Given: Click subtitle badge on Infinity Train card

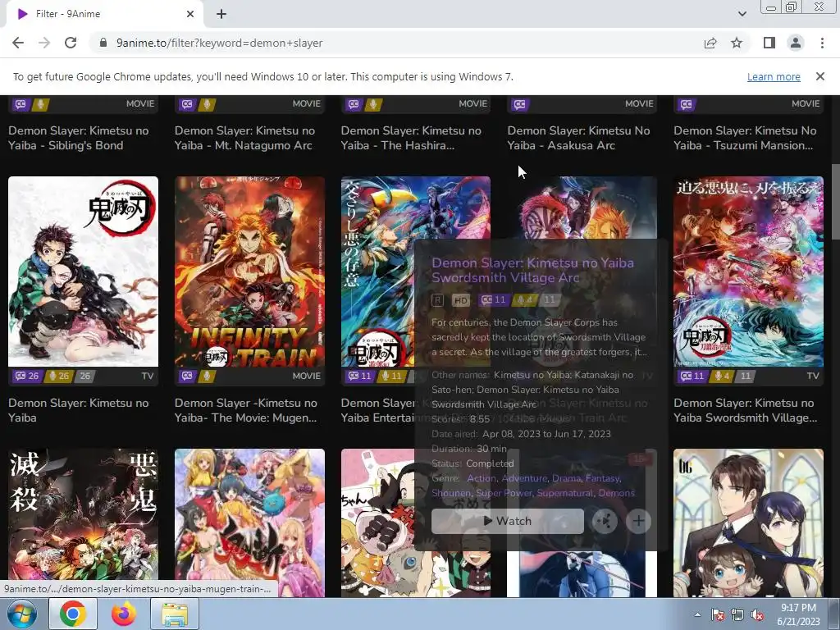Looking at the screenshot, I should coord(187,376).
